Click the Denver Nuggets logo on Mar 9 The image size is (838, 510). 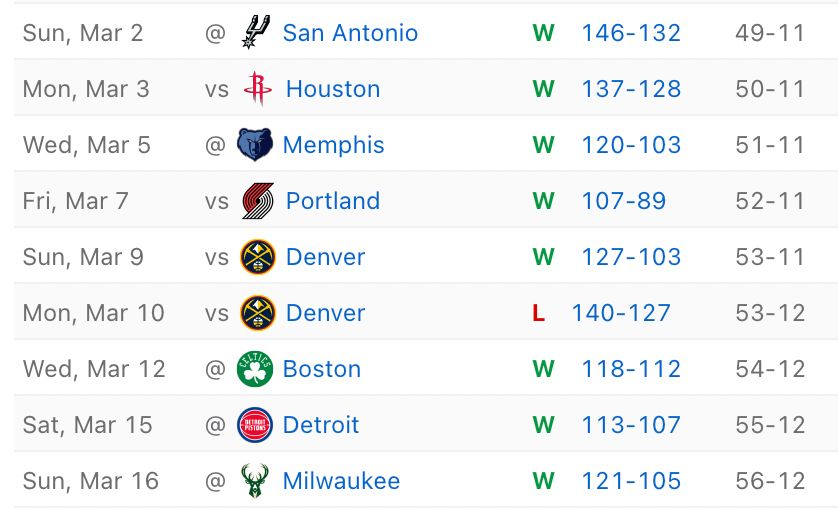click(x=257, y=257)
